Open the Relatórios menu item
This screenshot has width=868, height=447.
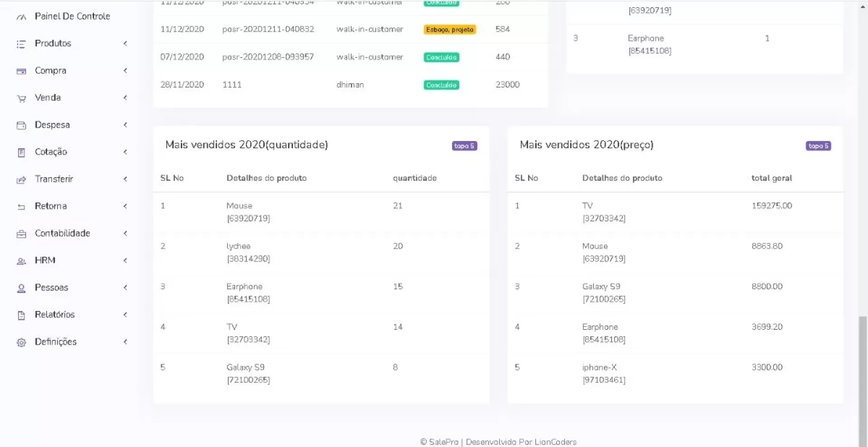(55, 315)
